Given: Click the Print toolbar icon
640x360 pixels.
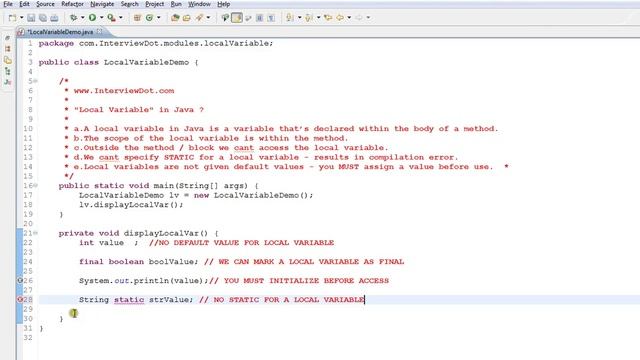Looking at the screenshot, I should [x=54, y=18].
